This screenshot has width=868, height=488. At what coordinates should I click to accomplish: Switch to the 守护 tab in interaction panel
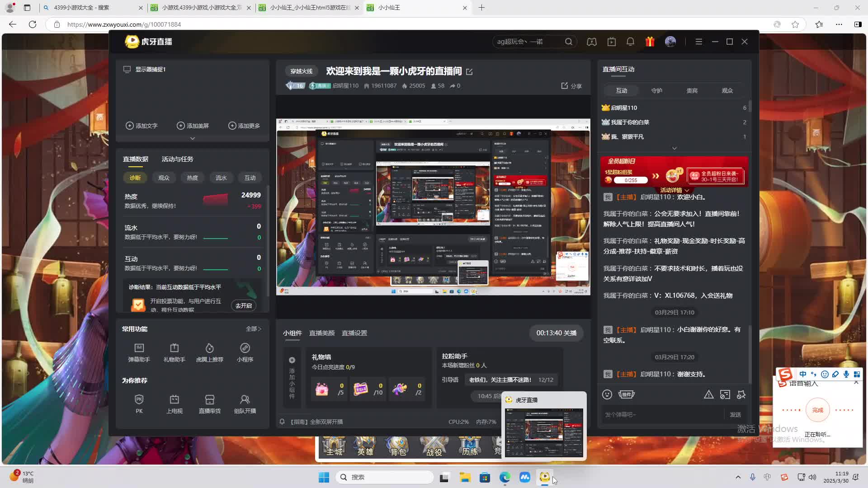point(657,90)
